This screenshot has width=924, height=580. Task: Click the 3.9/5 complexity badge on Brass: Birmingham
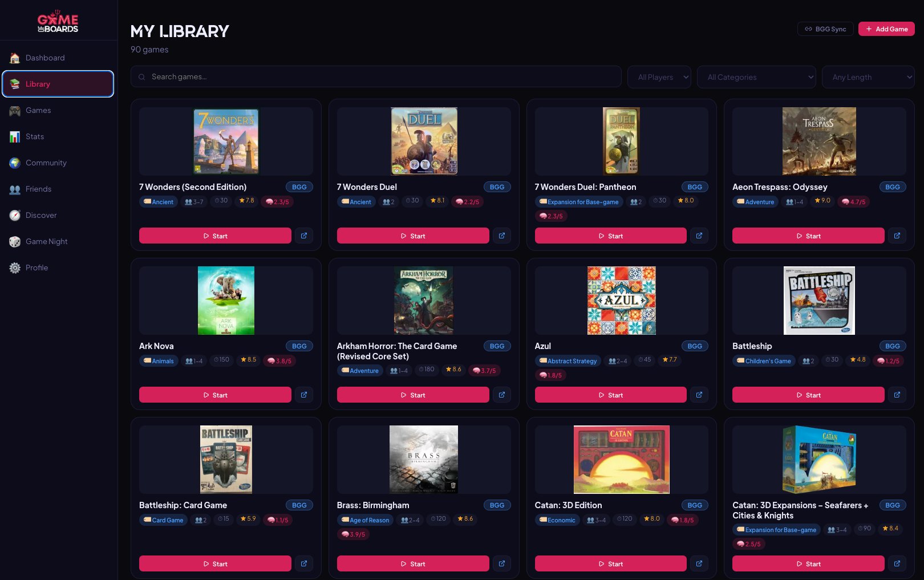(x=353, y=534)
